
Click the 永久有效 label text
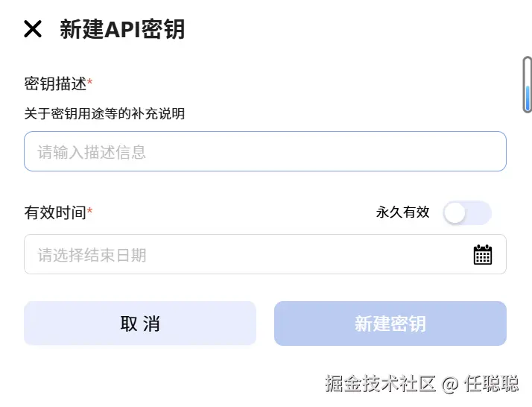(x=402, y=212)
